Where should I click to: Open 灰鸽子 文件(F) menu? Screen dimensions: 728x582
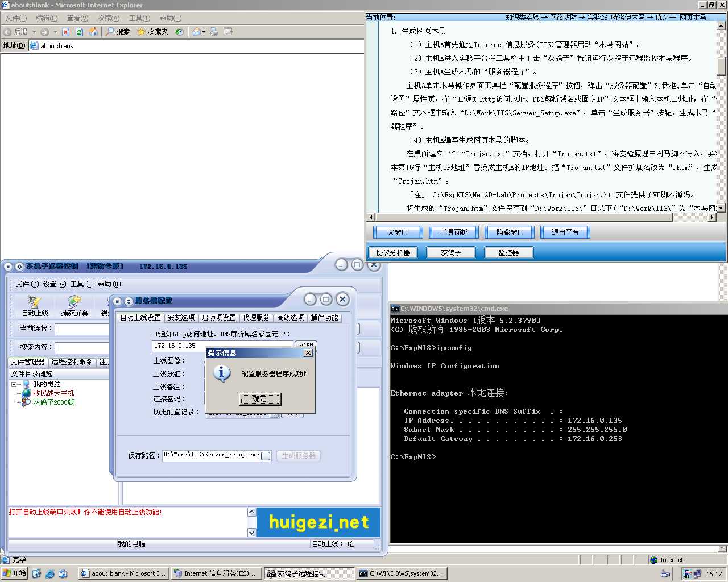click(x=27, y=284)
